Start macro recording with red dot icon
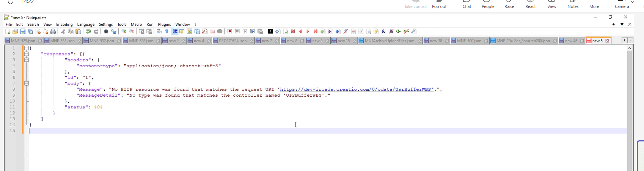Viewport: 644px width, 171px height. pyautogui.click(x=230, y=31)
